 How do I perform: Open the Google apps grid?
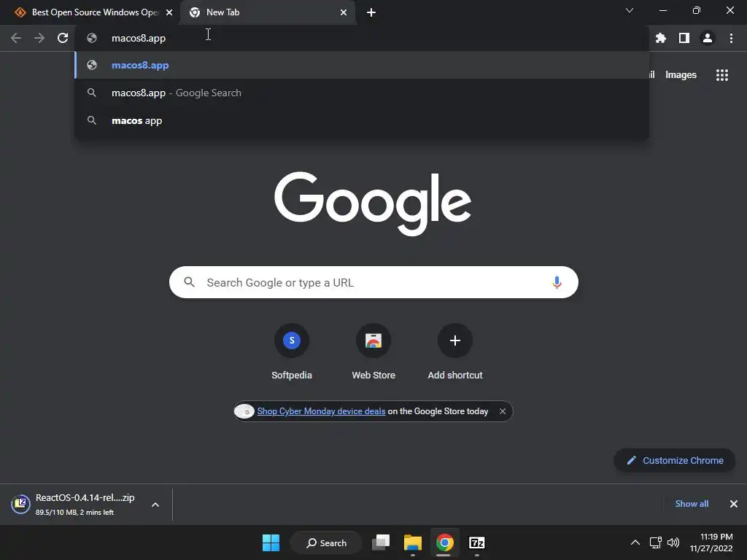click(721, 75)
